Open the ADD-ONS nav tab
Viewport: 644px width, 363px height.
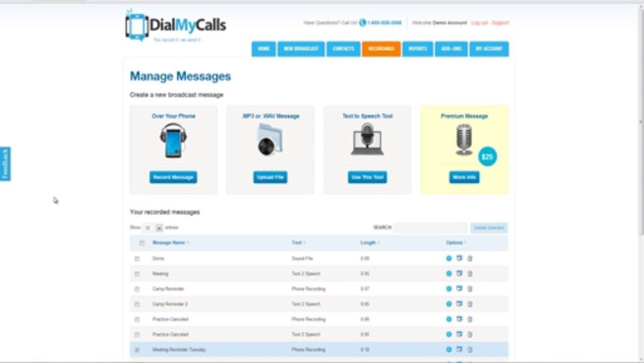point(451,49)
